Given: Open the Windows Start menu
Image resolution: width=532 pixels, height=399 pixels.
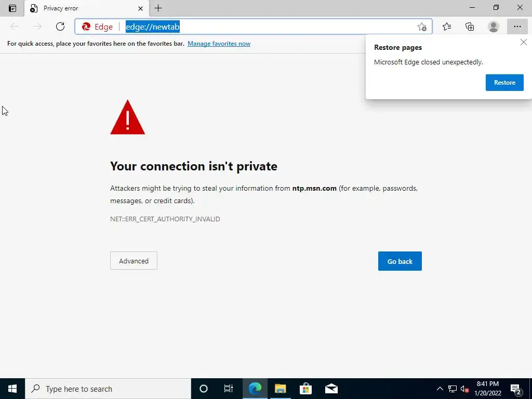Looking at the screenshot, I should [x=12, y=389].
